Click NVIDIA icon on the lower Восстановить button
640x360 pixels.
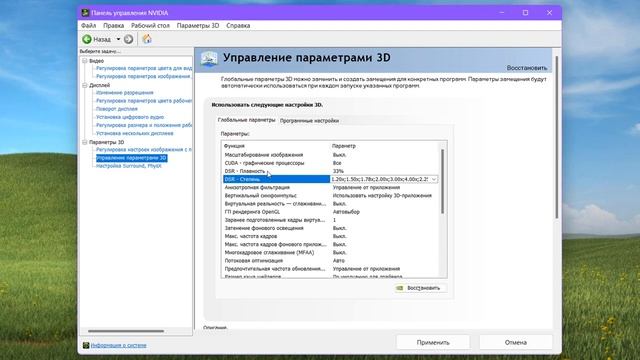click(x=400, y=288)
